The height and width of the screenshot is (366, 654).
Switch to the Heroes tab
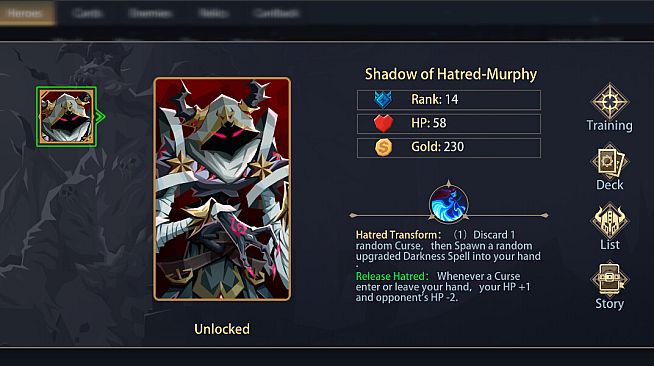pos(26,13)
